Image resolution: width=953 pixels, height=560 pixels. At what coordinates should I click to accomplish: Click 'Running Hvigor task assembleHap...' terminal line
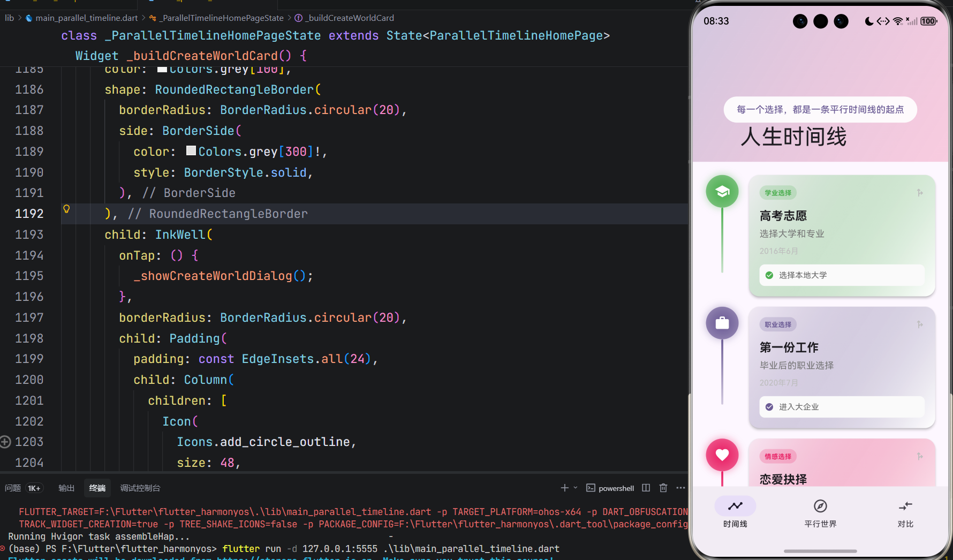(x=99, y=536)
